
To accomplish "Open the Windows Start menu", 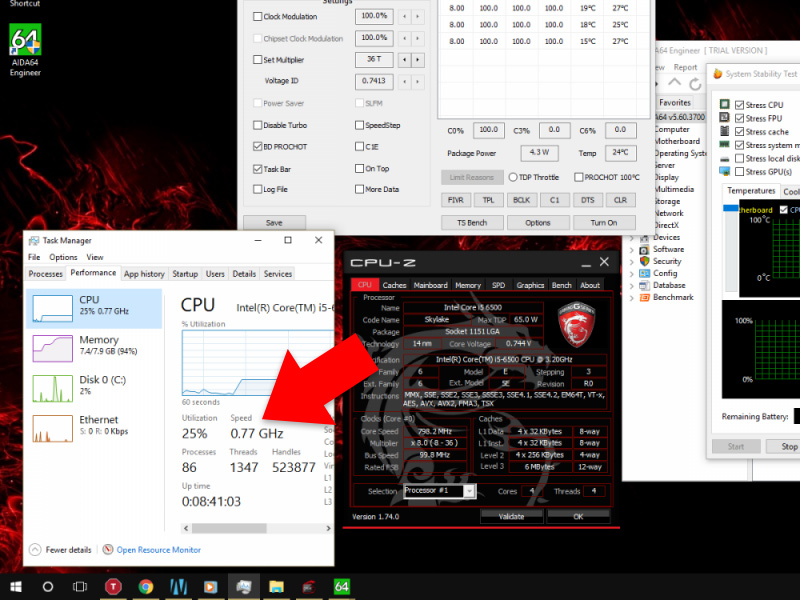I will [x=16, y=587].
